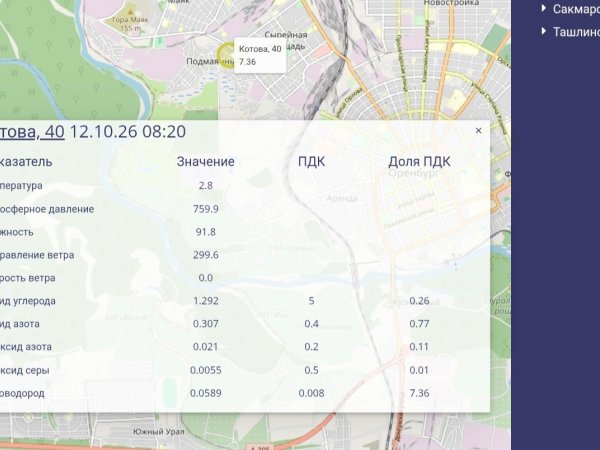
Task: Click wind speed value 0.0
Action: [x=205, y=278]
